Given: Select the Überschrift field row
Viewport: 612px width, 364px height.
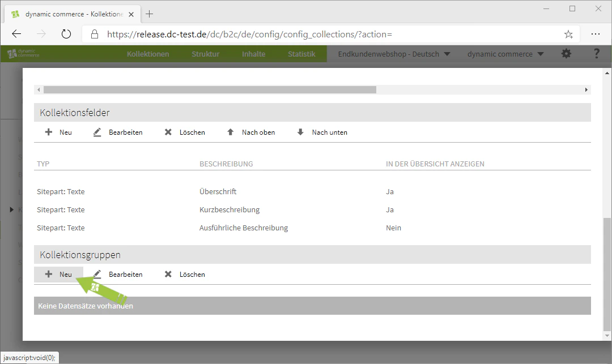Looking at the screenshot, I should [312, 192].
